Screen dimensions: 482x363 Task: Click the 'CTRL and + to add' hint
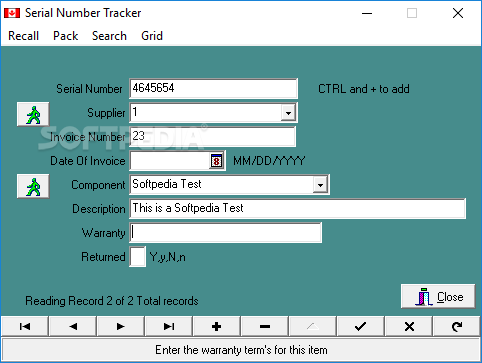(x=364, y=89)
